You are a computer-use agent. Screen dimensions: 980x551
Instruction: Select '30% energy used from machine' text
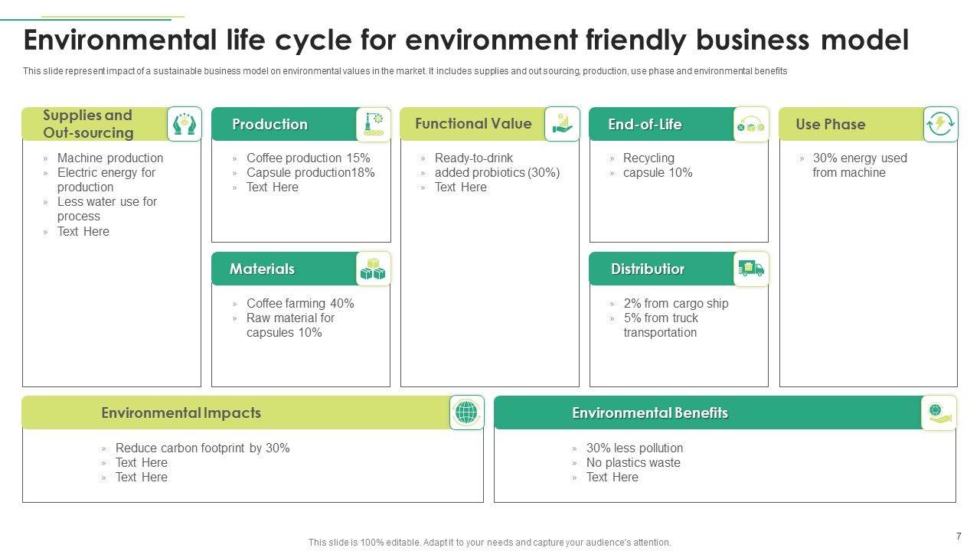pyautogui.click(x=860, y=165)
